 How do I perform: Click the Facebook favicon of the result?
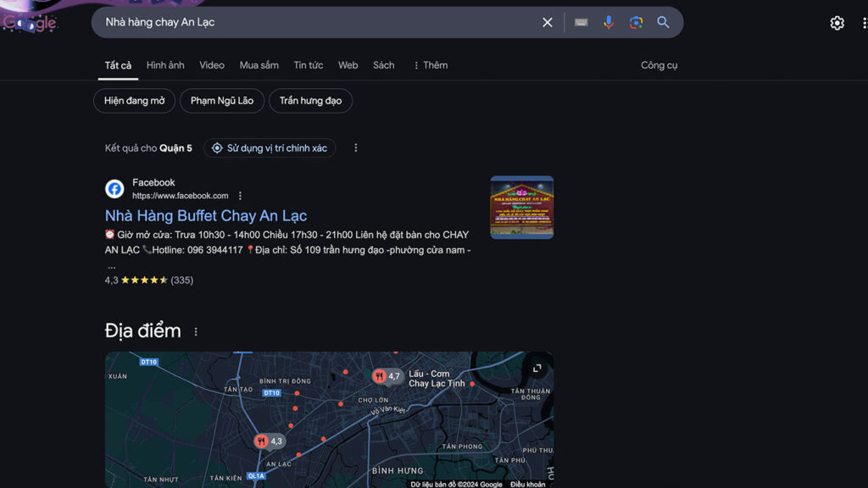(114, 189)
